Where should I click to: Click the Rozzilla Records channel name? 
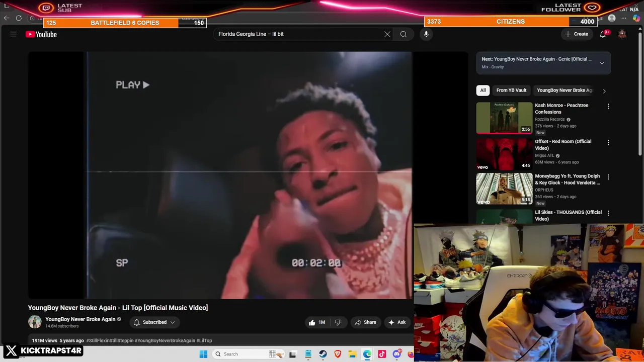[x=549, y=119]
